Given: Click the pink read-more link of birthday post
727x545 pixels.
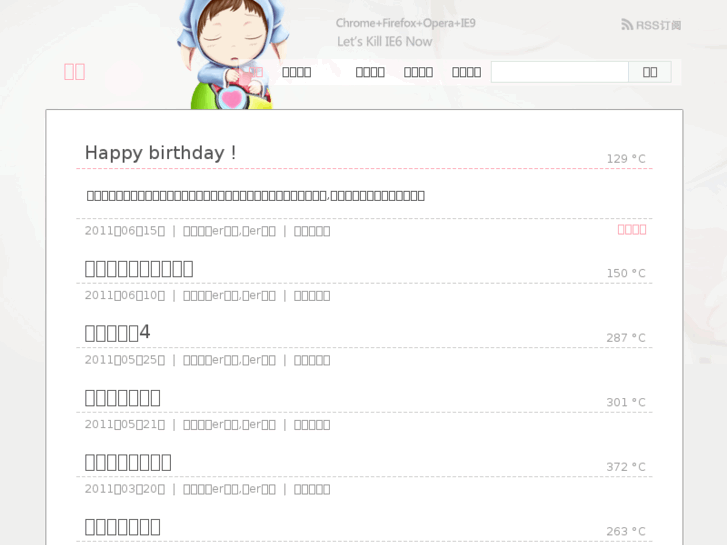Looking at the screenshot, I should [632, 230].
